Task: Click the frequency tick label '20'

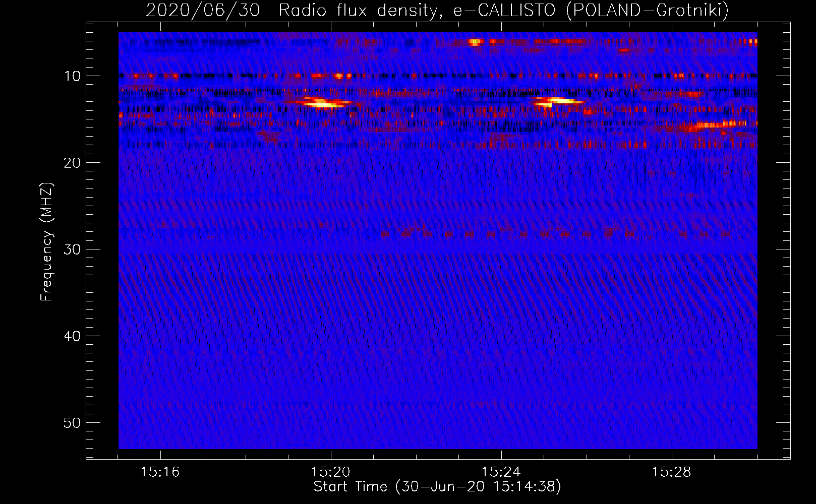Action: coord(72,163)
